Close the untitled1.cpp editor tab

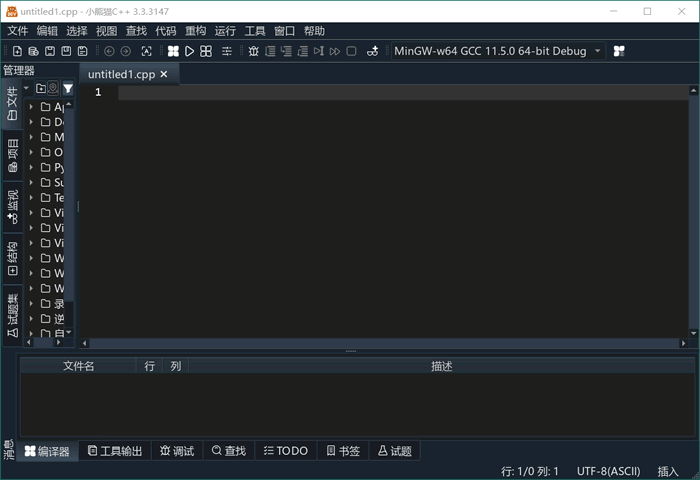pyautogui.click(x=164, y=74)
